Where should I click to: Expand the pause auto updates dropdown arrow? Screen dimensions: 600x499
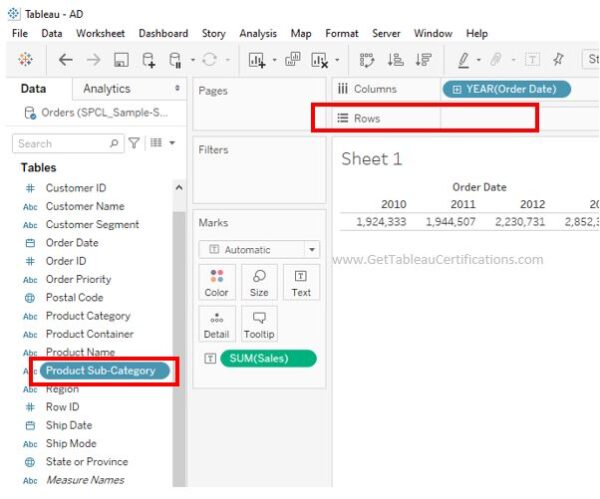193,60
